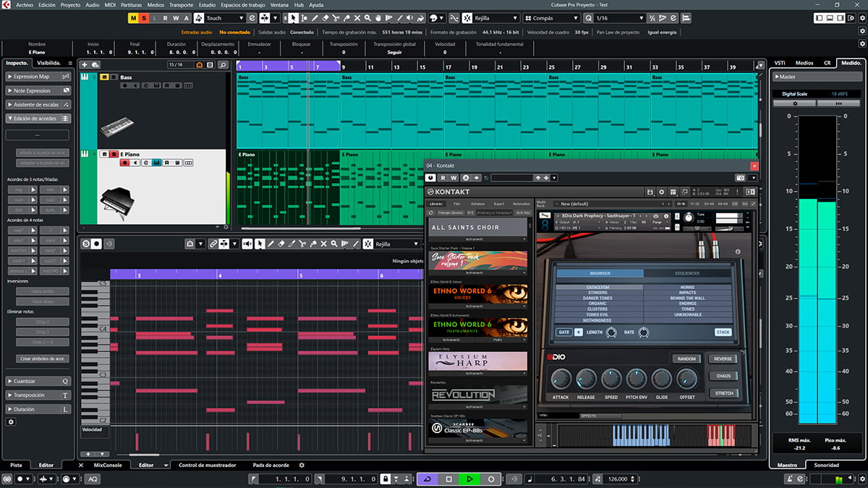This screenshot has height=488, width=868.
Task: Open the Archivo menu
Action: coord(25,4)
